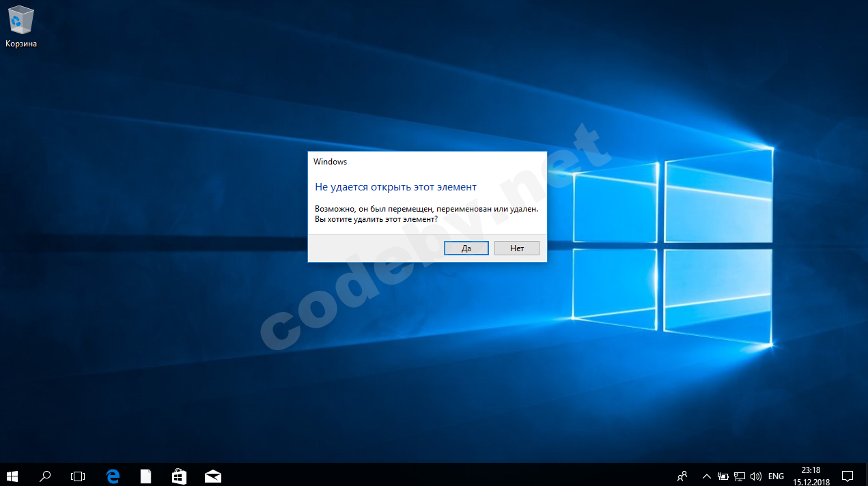Click the Нет button in the dialog

(516, 248)
